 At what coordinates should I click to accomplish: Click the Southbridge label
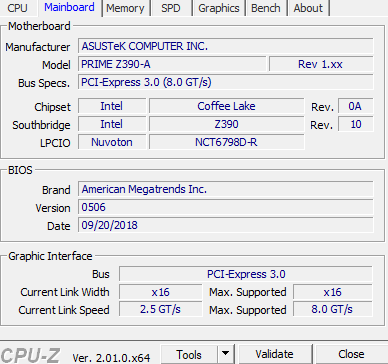click(41, 125)
